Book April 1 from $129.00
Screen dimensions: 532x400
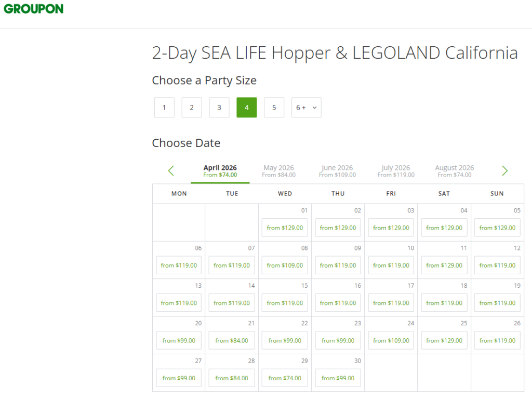(x=285, y=228)
